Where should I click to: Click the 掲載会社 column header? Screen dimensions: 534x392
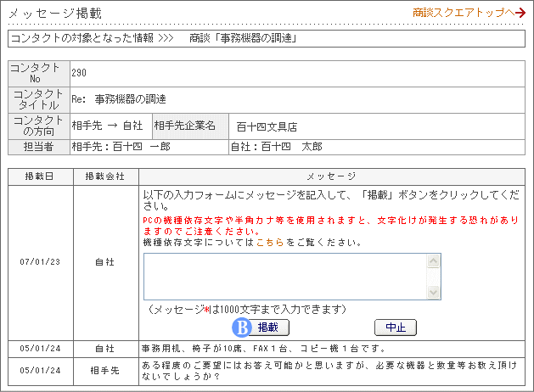pyautogui.click(x=105, y=176)
